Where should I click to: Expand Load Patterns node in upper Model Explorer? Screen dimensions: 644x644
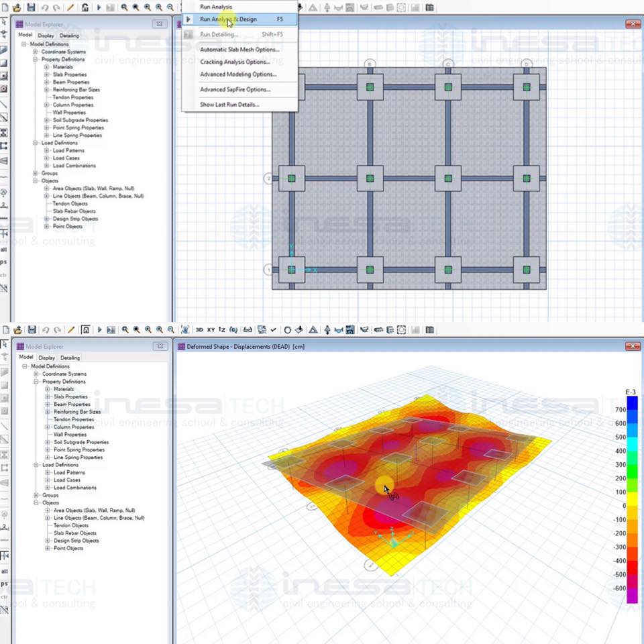click(47, 150)
